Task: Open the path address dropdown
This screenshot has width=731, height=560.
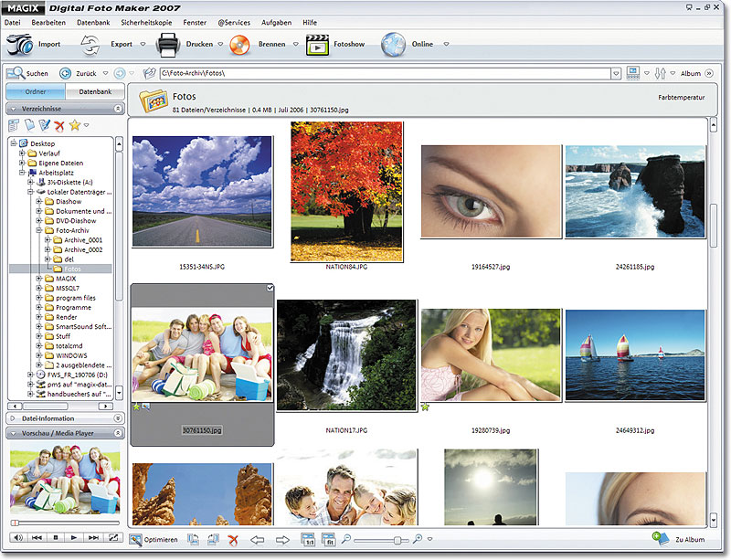Action: coord(616,74)
